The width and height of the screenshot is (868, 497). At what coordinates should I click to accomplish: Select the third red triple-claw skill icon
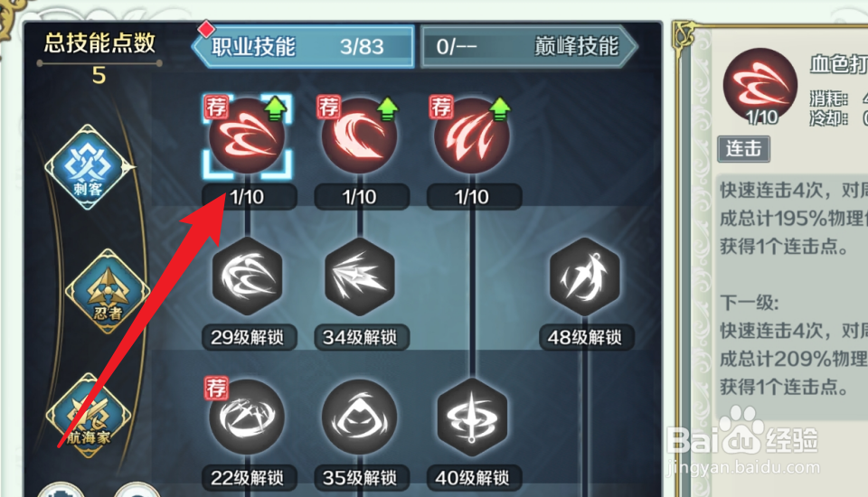coord(472,136)
